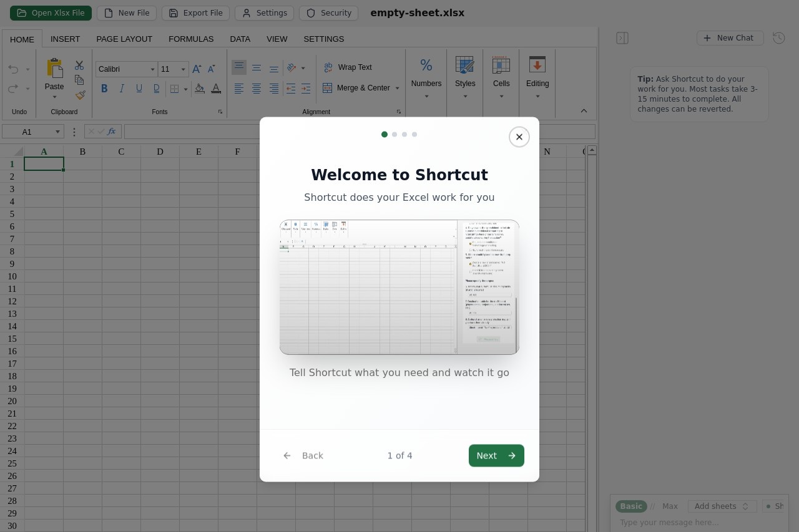Select the second onboarding step dot
The height and width of the screenshot is (532, 799).
[x=395, y=134]
